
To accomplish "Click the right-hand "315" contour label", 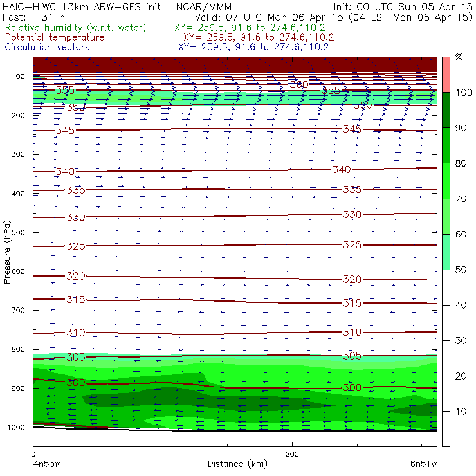I will coord(352,303).
